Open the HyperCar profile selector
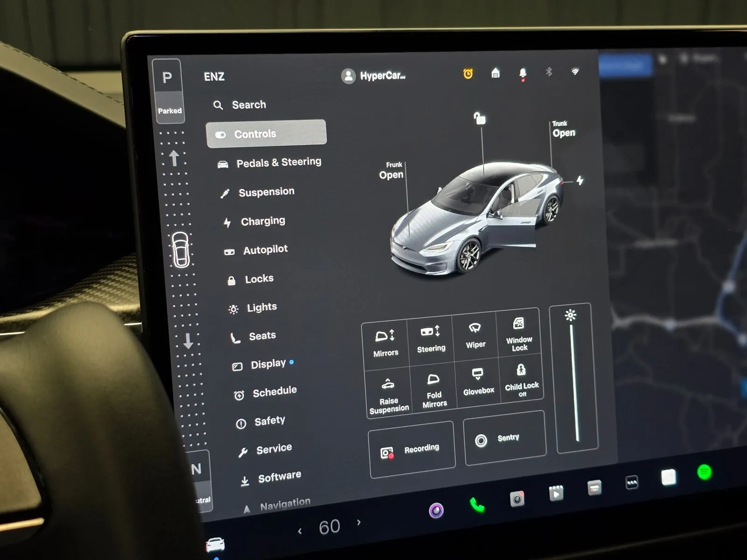 click(x=373, y=76)
